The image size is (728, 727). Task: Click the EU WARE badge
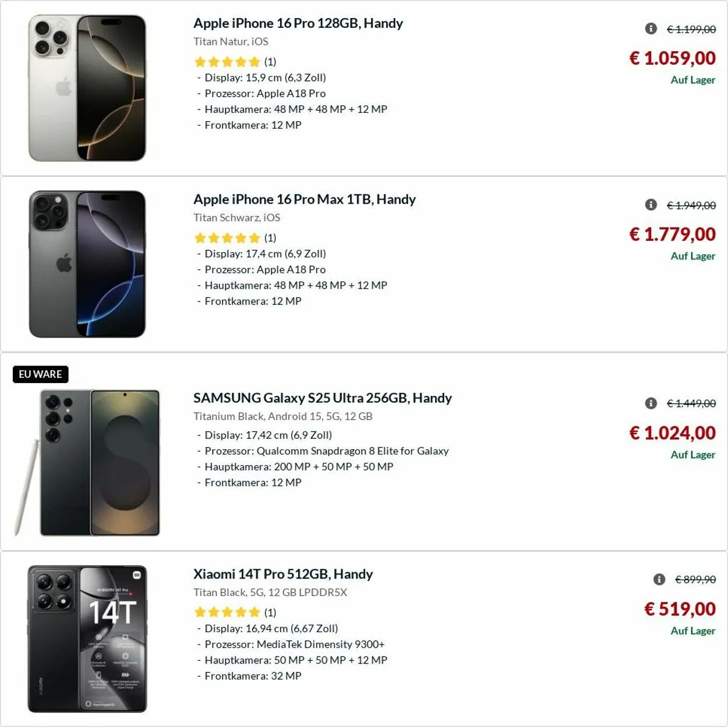click(x=40, y=374)
